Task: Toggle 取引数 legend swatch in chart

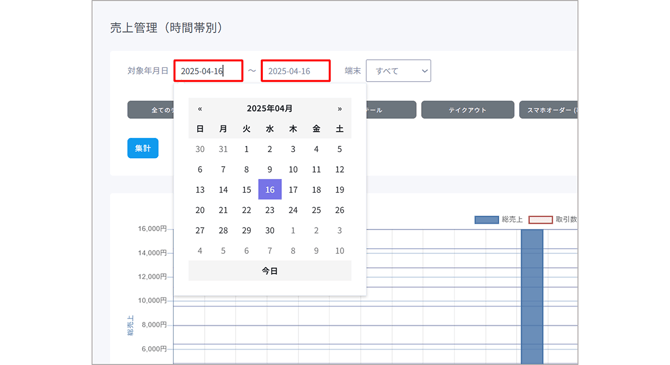Action: 541,220
